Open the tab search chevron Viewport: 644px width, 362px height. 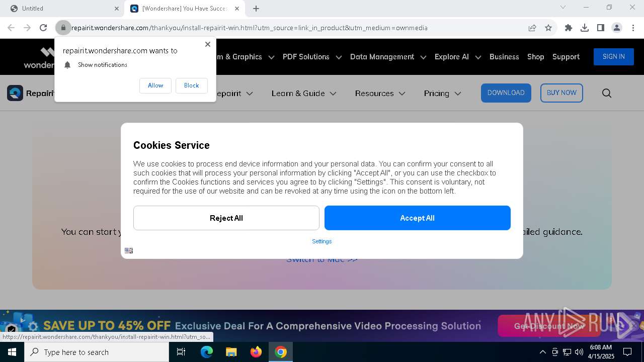[x=563, y=7]
